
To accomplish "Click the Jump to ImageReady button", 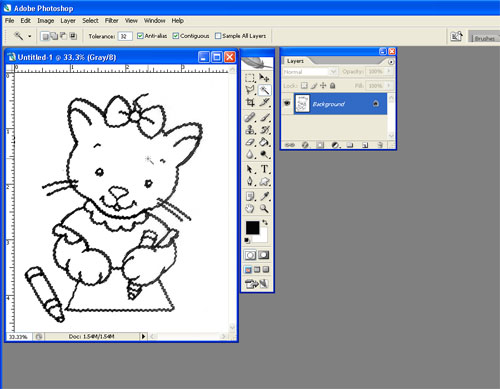I will tap(257, 284).
